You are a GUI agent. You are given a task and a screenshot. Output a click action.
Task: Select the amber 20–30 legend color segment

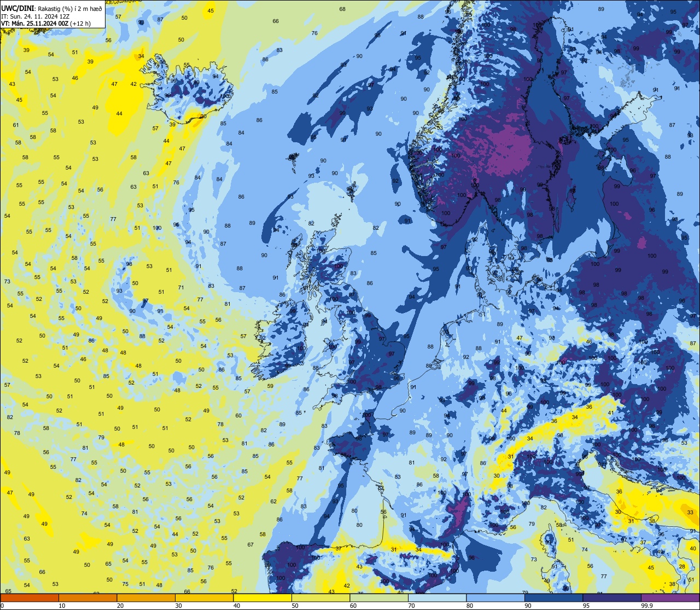tap(146, 598)
